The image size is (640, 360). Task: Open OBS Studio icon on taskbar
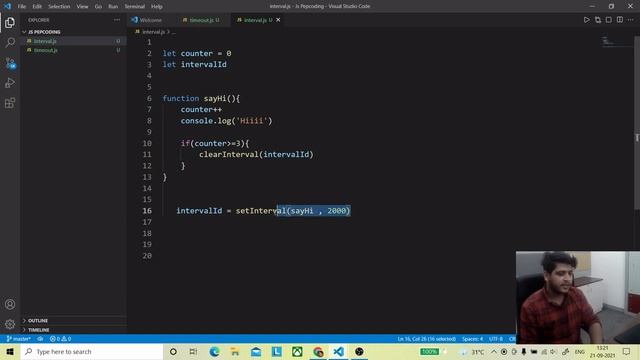(359, 351)
